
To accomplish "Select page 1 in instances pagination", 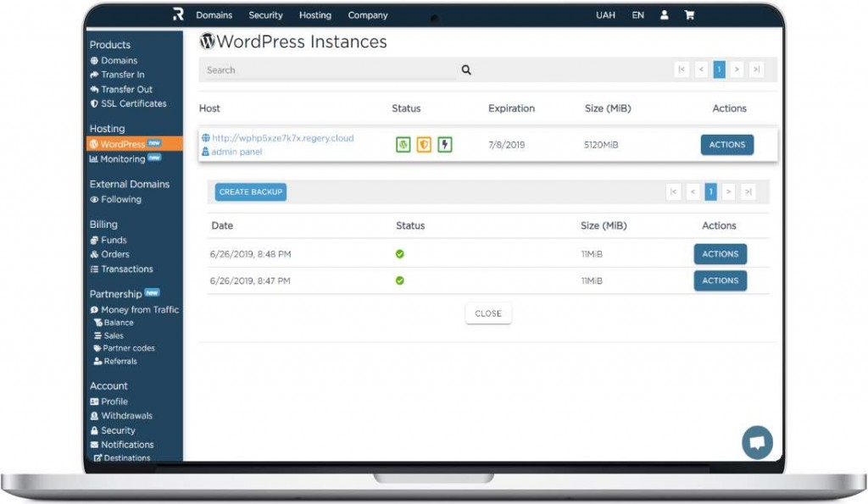I will [x=719, y=69].
